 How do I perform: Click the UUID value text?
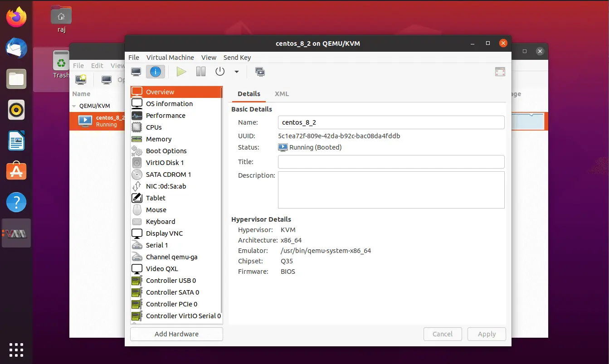(339, 136)
